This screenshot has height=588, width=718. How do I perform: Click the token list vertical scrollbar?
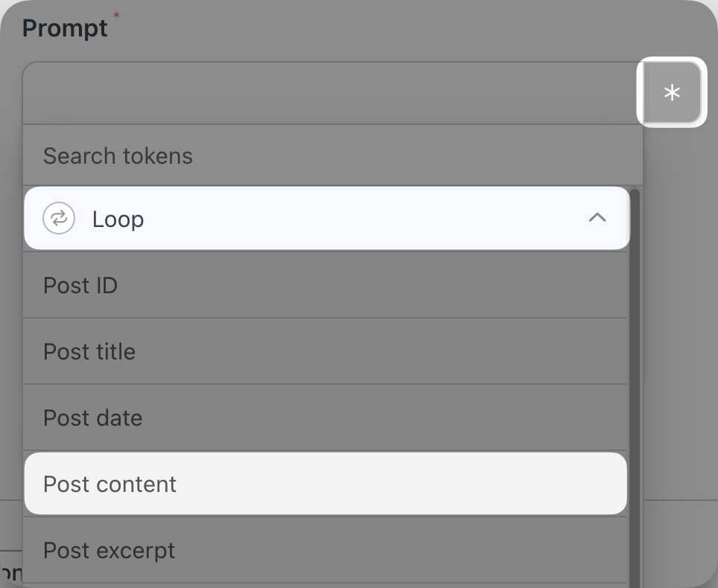tap(635, 388)
